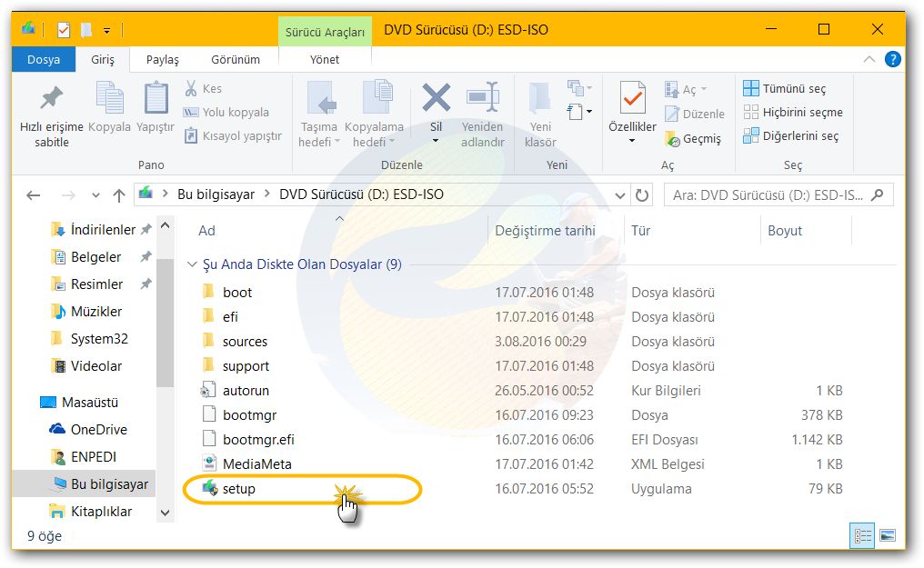Click Yeniden adlandır
The width and height of the screenshot is (924, 568).
483,115
